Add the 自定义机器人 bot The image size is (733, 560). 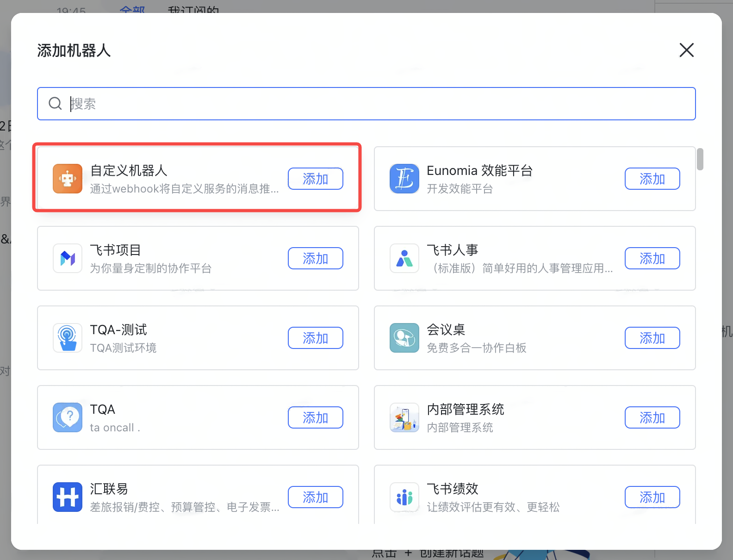pos(316,179)
